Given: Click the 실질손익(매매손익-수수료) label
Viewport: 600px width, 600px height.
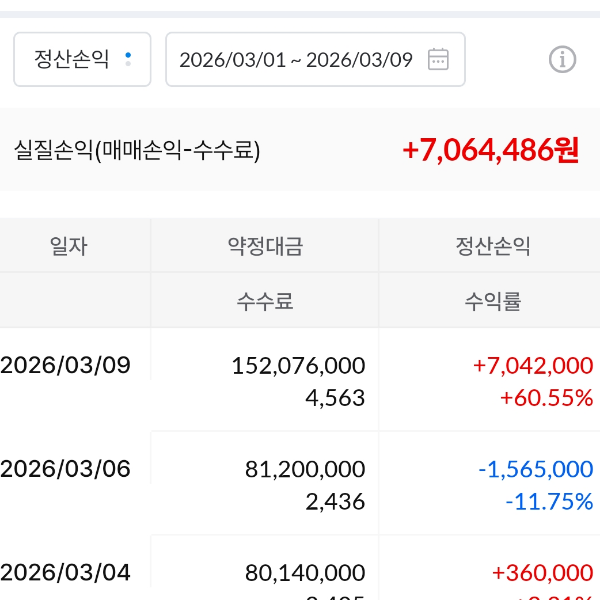Looking at the screenshot, I should tap(137, 151).
